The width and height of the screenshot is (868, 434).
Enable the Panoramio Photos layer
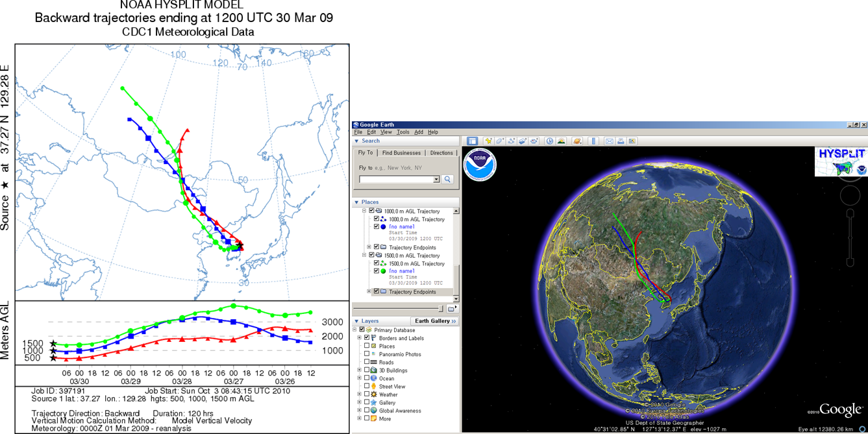[367, 354]
